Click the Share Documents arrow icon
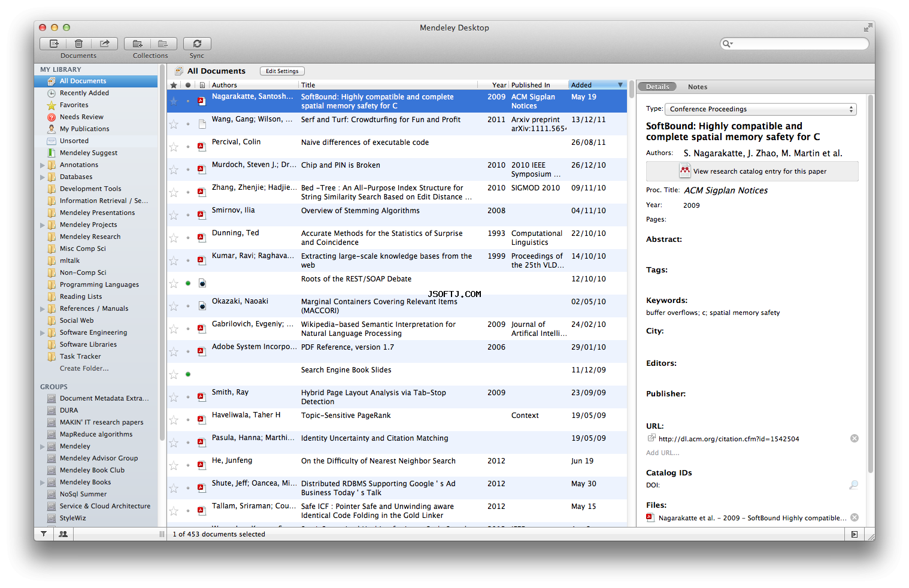This screenshot has width=909, height=588. 104,44
